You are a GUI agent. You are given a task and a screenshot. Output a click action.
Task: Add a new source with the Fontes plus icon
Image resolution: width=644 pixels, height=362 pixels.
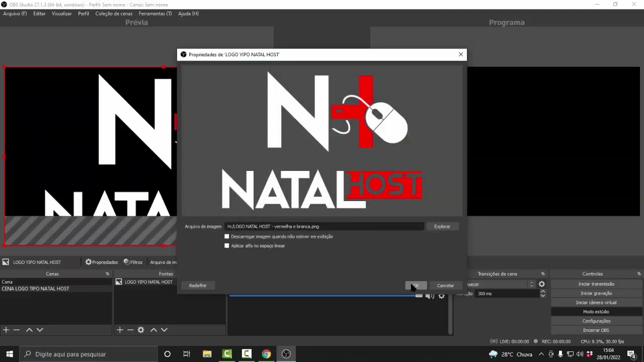pos(120,330)
